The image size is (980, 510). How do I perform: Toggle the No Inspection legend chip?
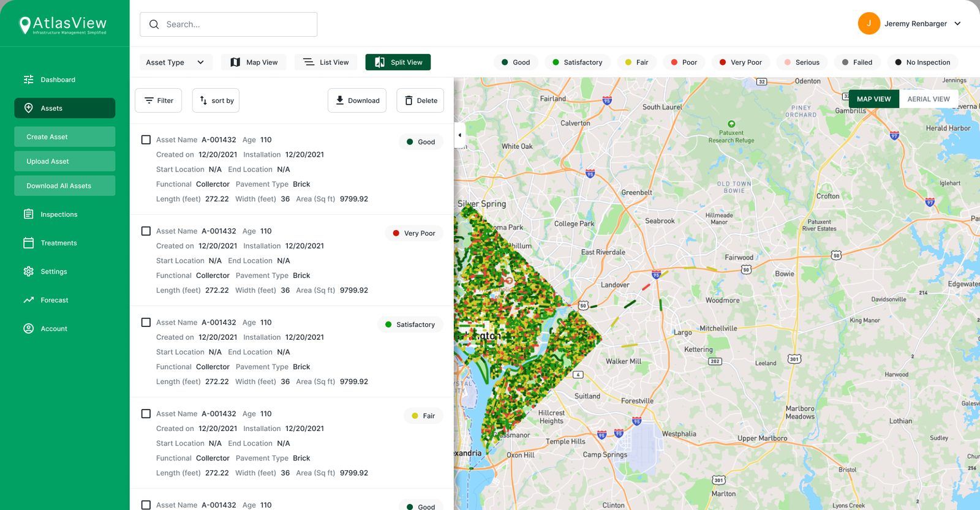(922, 62)
